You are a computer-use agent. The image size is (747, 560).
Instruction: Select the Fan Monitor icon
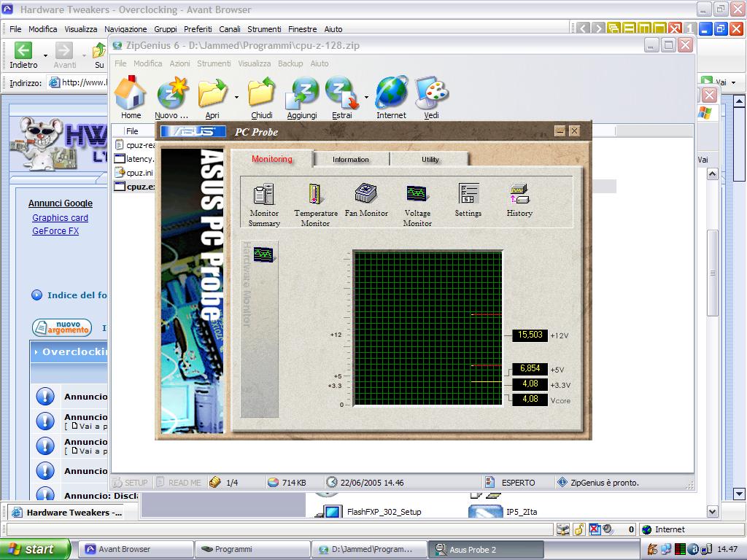click(x=365, y=194)
